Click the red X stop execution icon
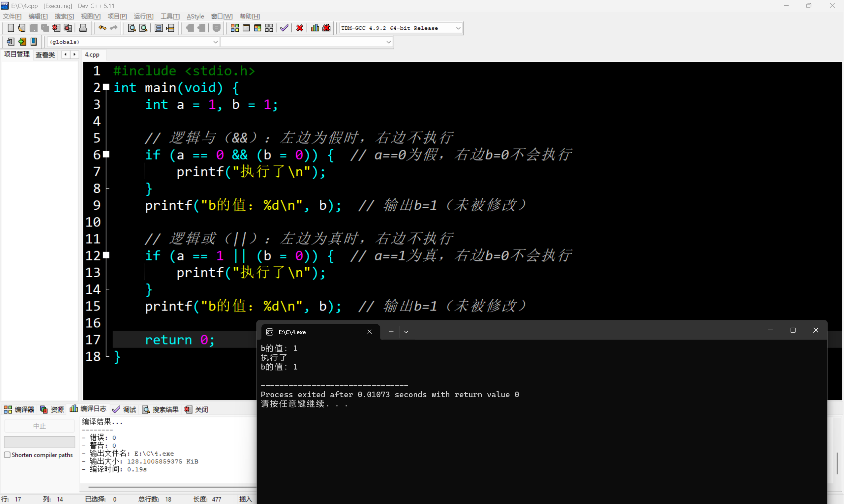Viewport: 844px width, 504px height. pyautogui.click(x=300, y=28)
